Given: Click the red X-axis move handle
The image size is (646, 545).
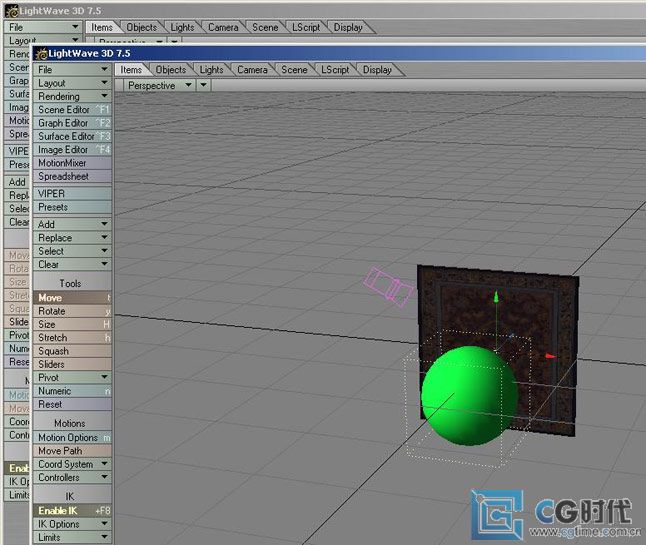Looking at the screenshot, I should click(x=550, y=356).
